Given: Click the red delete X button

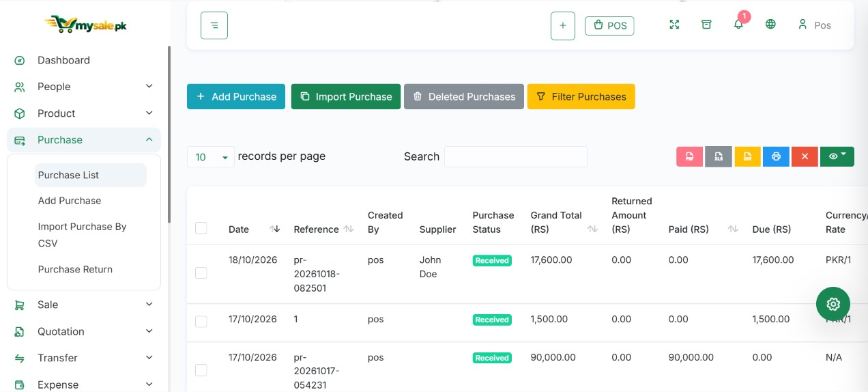Looking at the screenshot, I should (x=805, y=156).
